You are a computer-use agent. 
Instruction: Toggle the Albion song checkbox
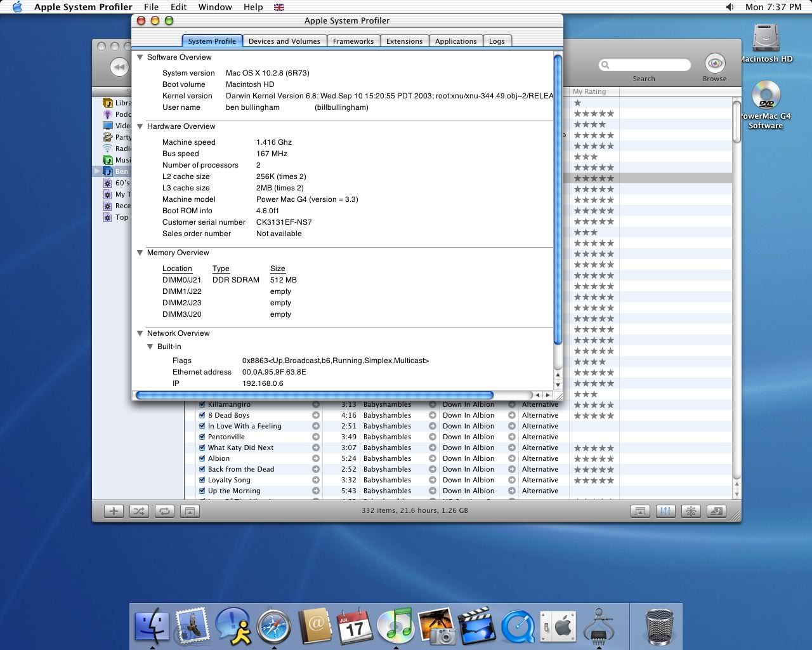click(202, 458)
